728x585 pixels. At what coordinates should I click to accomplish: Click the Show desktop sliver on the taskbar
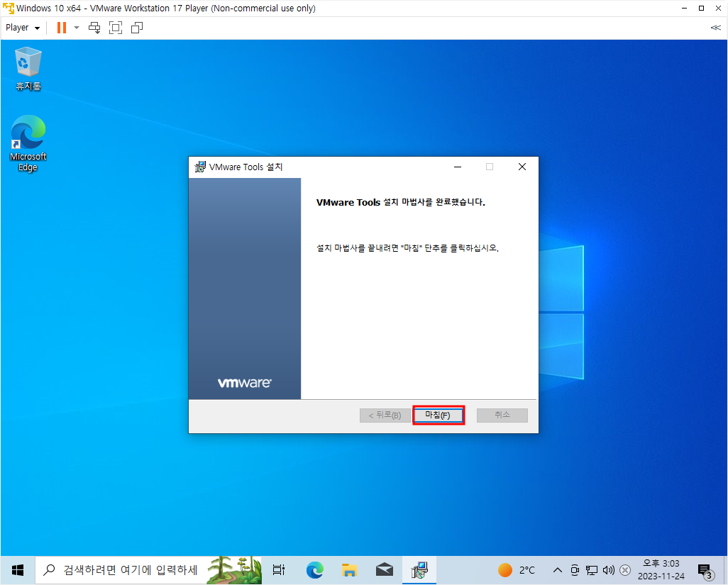pyautogui.click(x=726, y=570)
